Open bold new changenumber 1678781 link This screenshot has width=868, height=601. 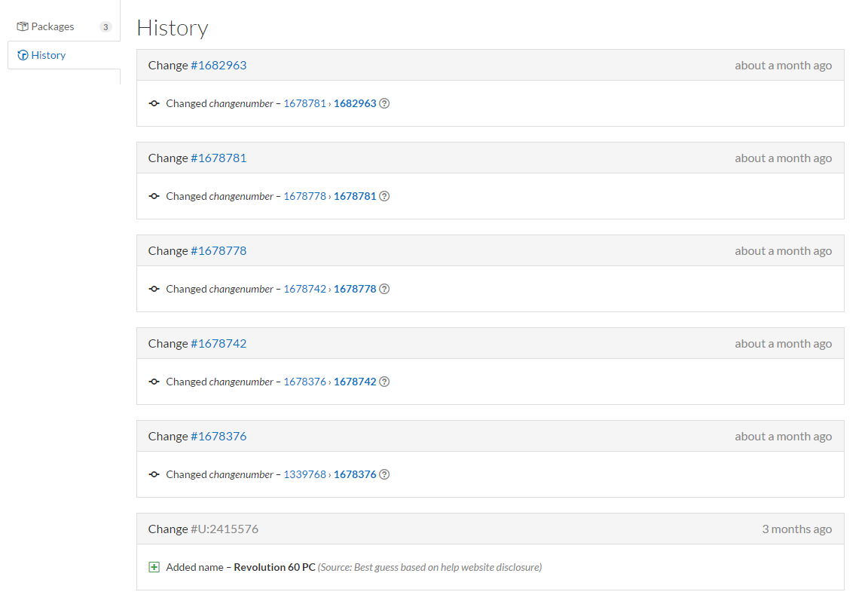coord(355,196)
